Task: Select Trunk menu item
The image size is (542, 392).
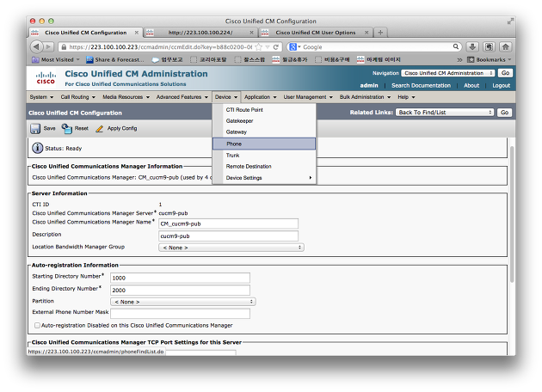Action: coord(264,156)
